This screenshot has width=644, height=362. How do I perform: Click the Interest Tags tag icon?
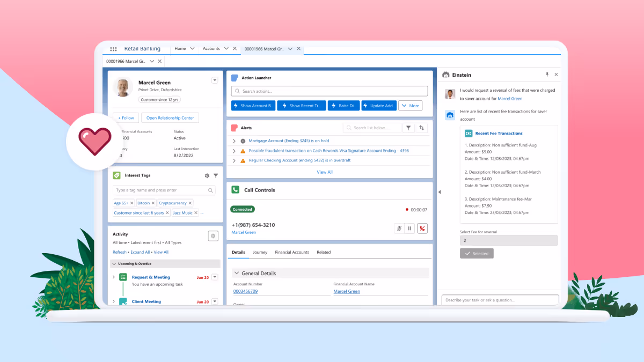(x=116, y=175)
